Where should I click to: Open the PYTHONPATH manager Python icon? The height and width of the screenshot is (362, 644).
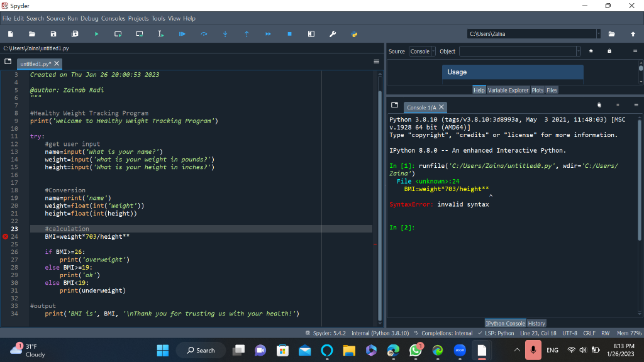pos(354,34)
